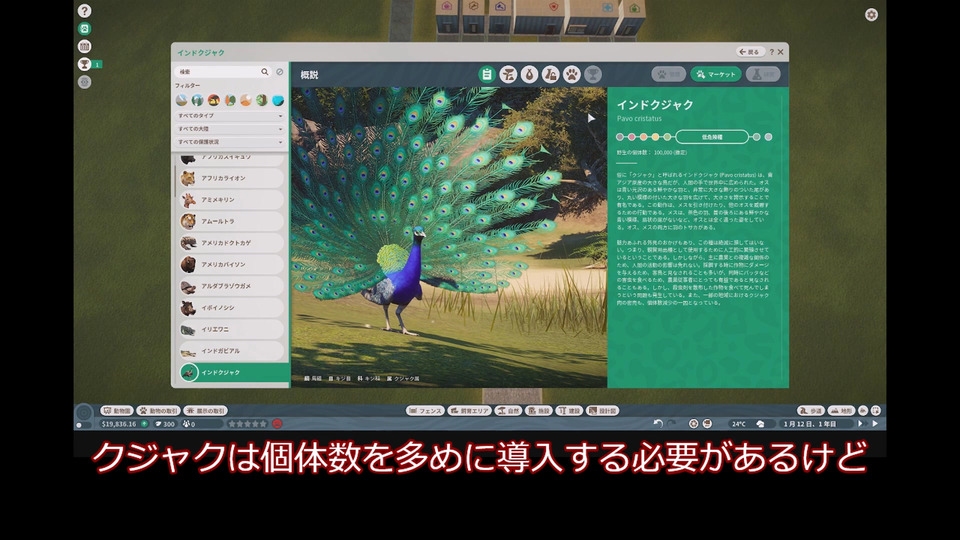Screen dimensions: 960x540
Task: Open the 地形 terrain menu
Action: pos(841,411)
